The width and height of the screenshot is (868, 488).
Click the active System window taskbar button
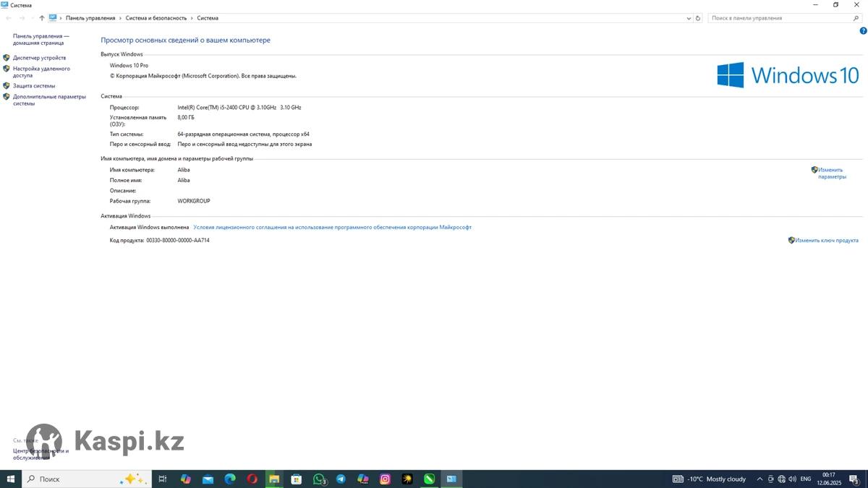[452, 479]
